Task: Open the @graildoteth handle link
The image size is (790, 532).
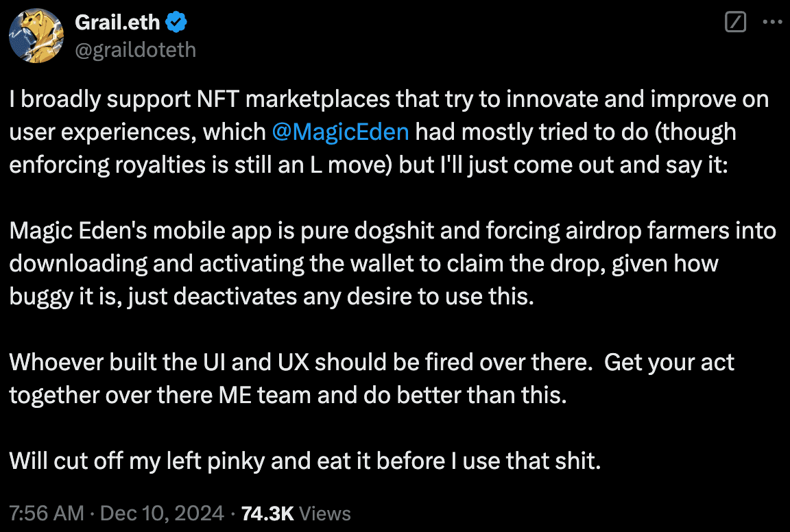Action: (x=135, y=50)
